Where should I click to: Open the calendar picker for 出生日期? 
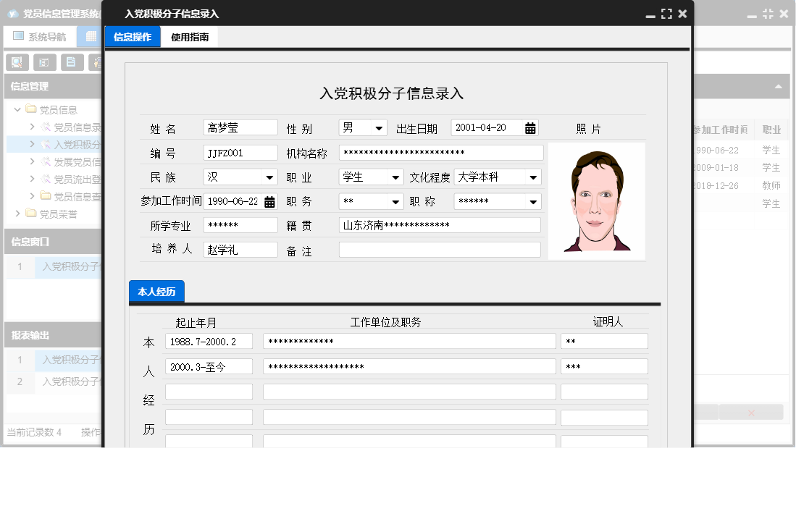pyautogui.click(x=530, y=128)
